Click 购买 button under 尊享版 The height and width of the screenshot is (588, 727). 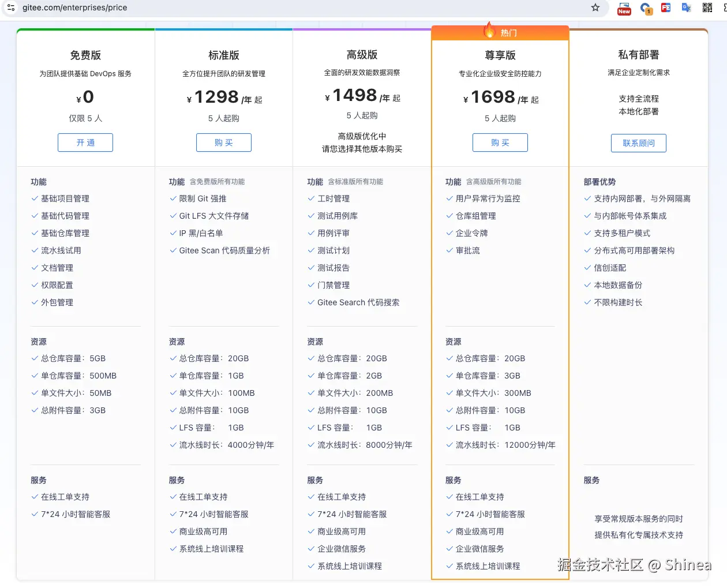coord(500,143)
